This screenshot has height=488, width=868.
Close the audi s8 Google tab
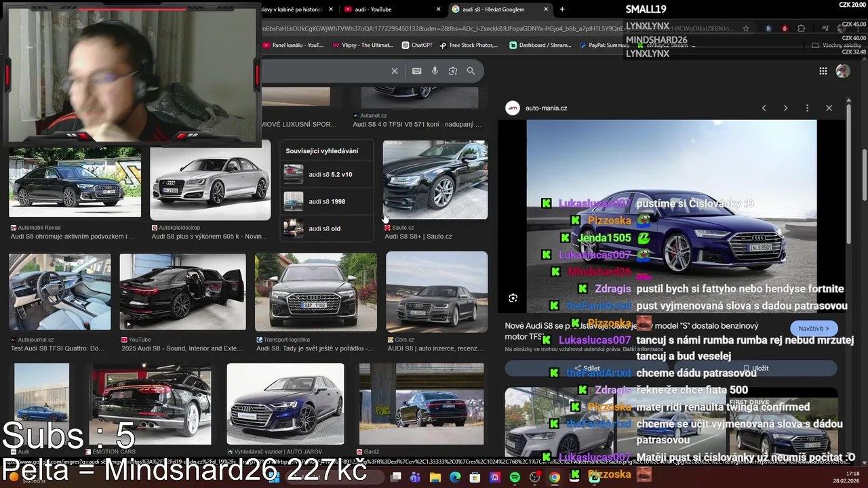(x=547, y=9)
